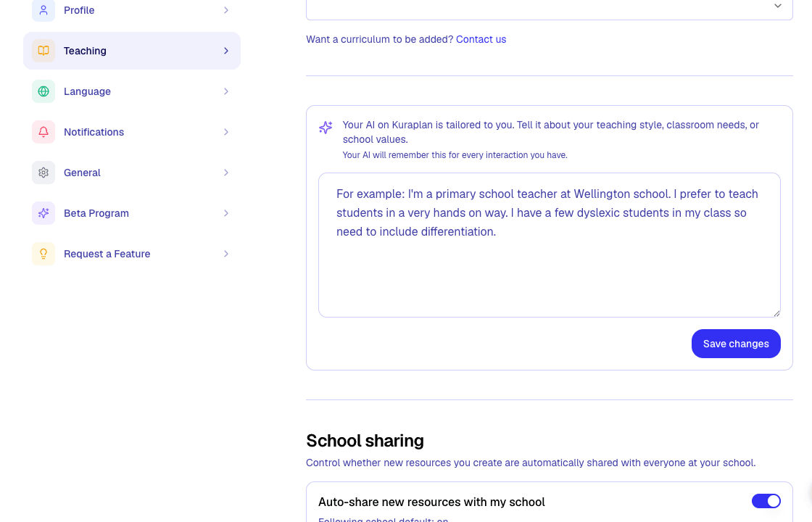The width and height of the screenshot is (812, 522).
Task: Click the School sharing heading
Action: (365, 441)
